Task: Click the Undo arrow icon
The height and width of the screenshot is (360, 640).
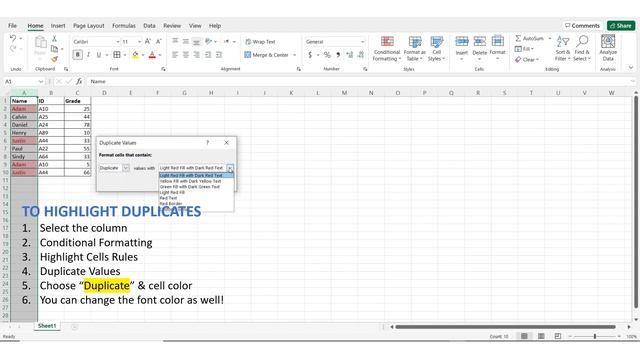Action: [x=13, y=38]
